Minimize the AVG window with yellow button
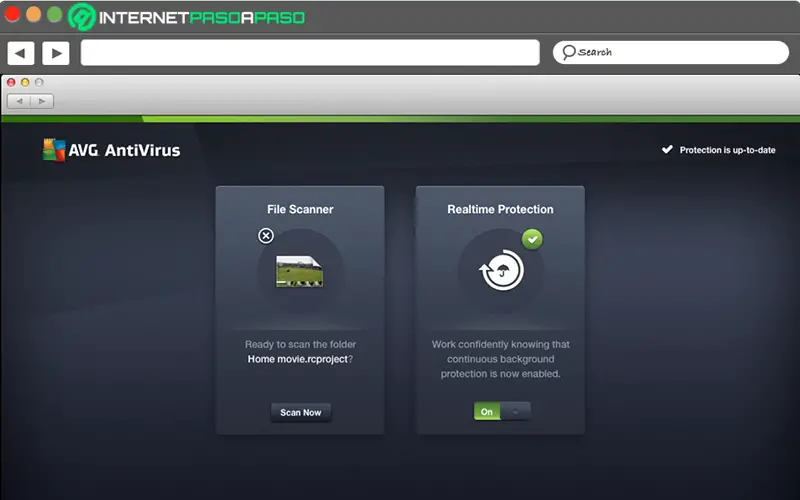 pos(25,82)
